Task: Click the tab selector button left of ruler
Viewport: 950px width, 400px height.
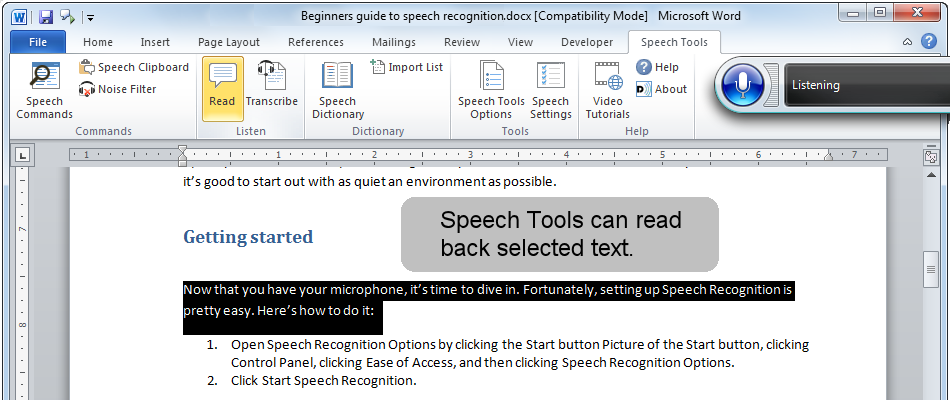Action: pos(22,156)
